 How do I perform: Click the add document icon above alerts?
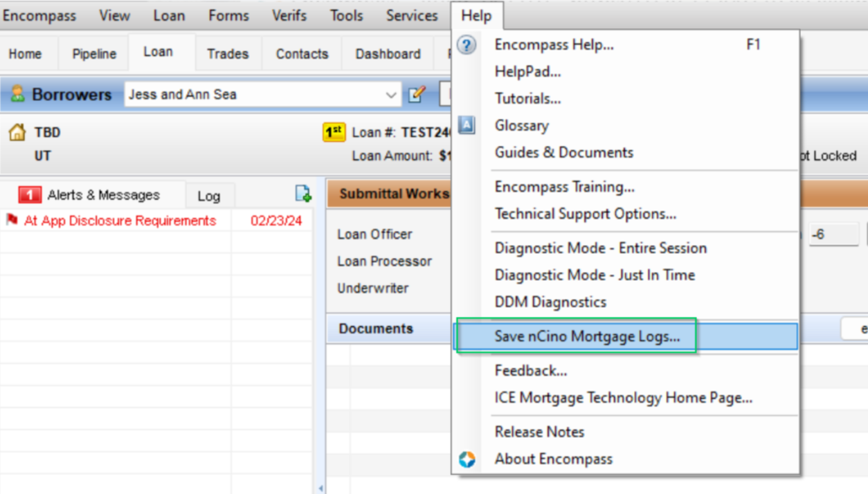click(x=303, y=194)
